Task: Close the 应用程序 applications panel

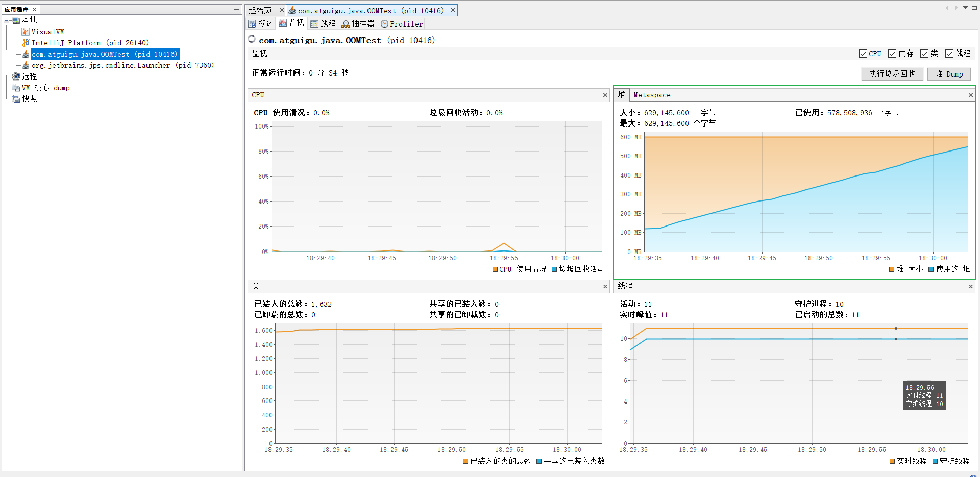Action: pyautogui.click(x=34, y=9)
